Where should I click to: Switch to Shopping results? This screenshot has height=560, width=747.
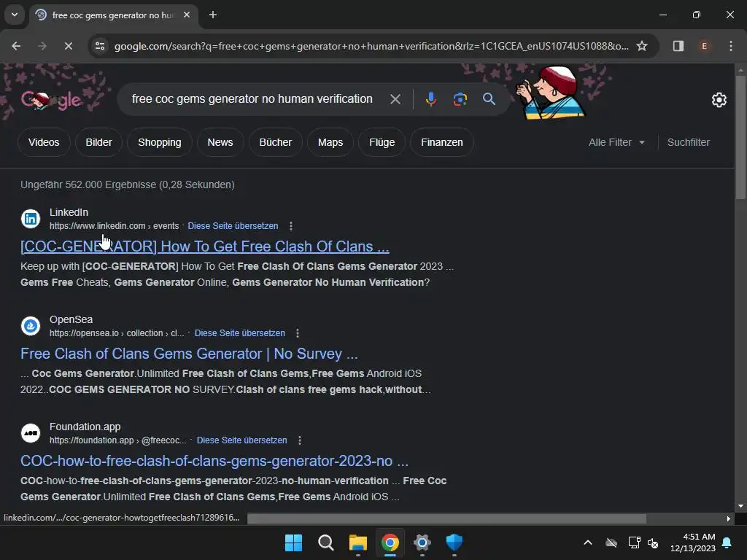160,142
